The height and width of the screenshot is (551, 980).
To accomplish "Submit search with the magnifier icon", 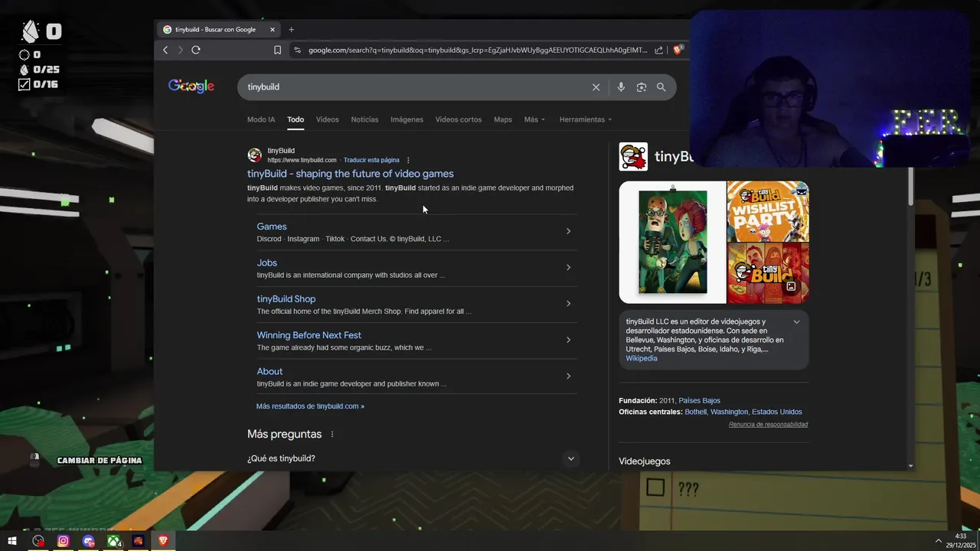I will [661, 87].
